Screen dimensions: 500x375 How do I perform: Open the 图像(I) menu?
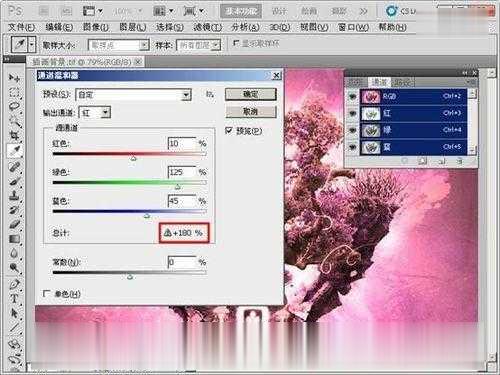pyautogui.click(x=96, y=27)
